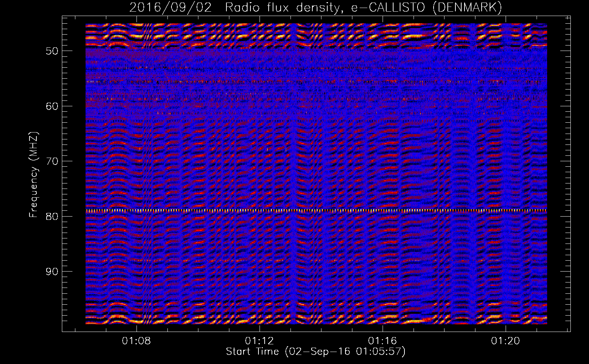589x364 pixels.
Task: Click the 60 MHz frequency tick label
Action: (52, 106)
